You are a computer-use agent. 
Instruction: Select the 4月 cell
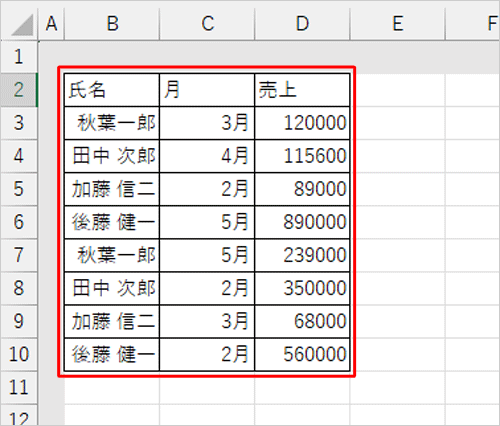207,156
